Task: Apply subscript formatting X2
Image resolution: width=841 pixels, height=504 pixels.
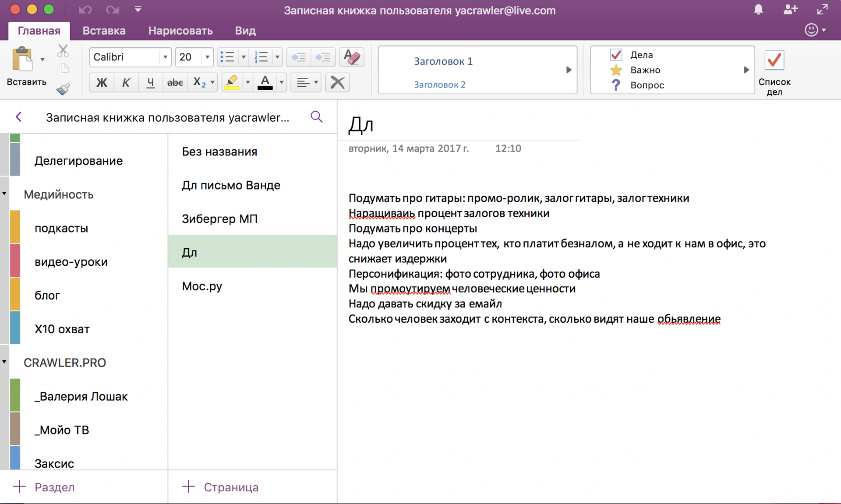Action: (x=198, y=82)
